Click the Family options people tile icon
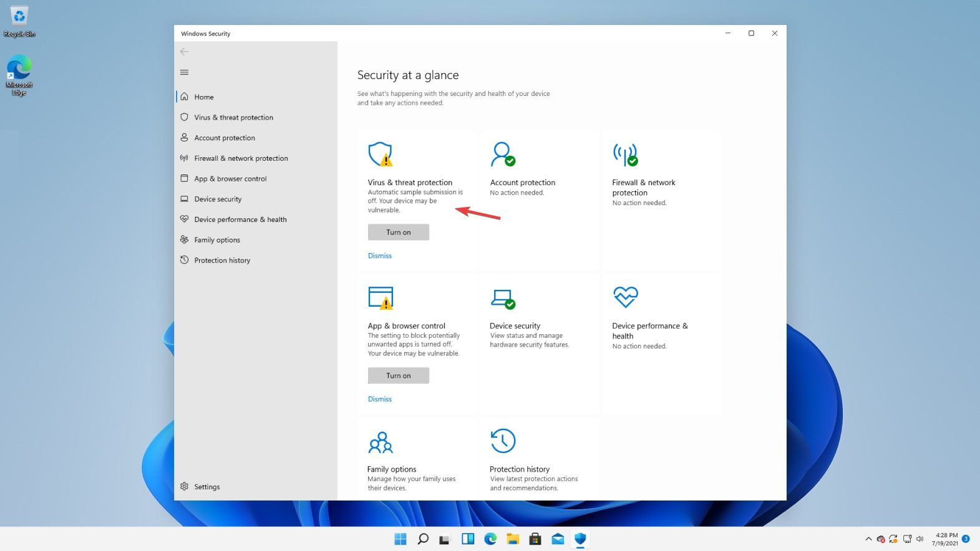Screen dimensions: 980x551 pos(381,442)
